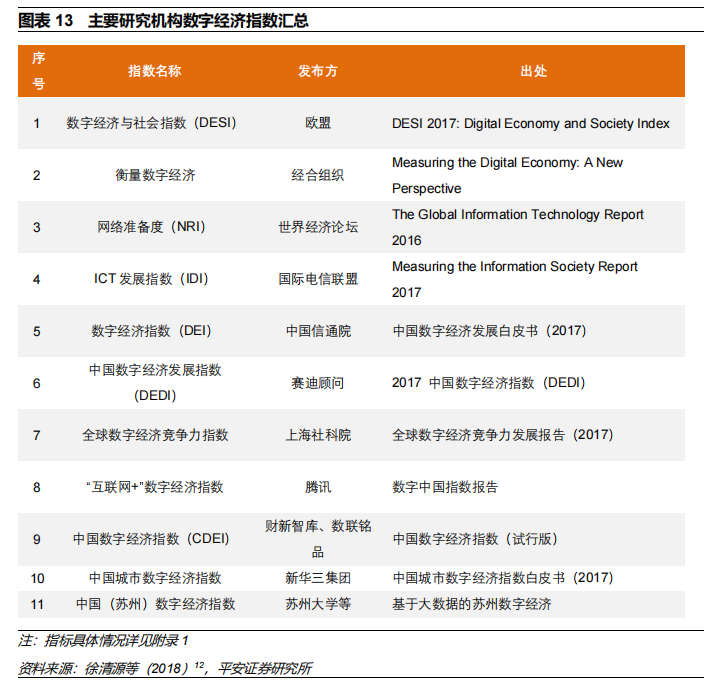This screenshot has width=718, height=687.
Task: Click index name ICT 发展指数 (IDI)
Action: (151, 278)
